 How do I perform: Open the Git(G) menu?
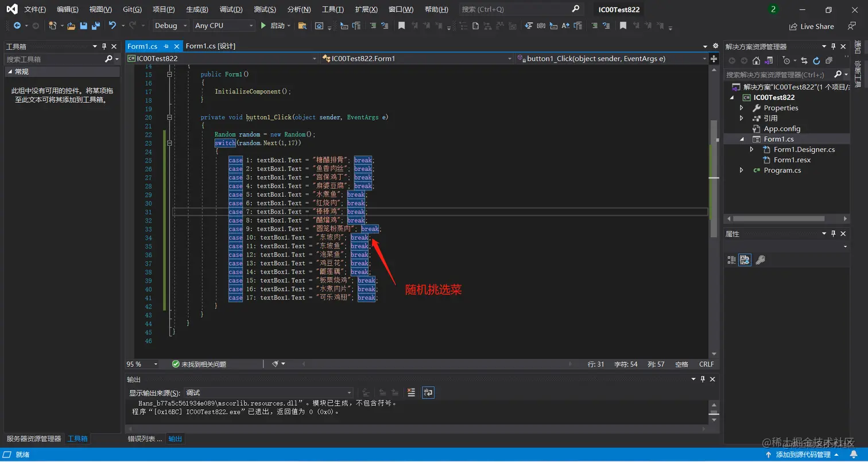tap(132, 10)
